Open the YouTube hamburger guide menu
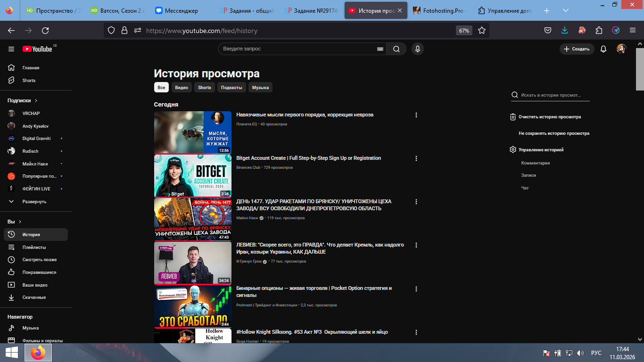Viewport: 644px width, 362px height. (x=11, y=49)
